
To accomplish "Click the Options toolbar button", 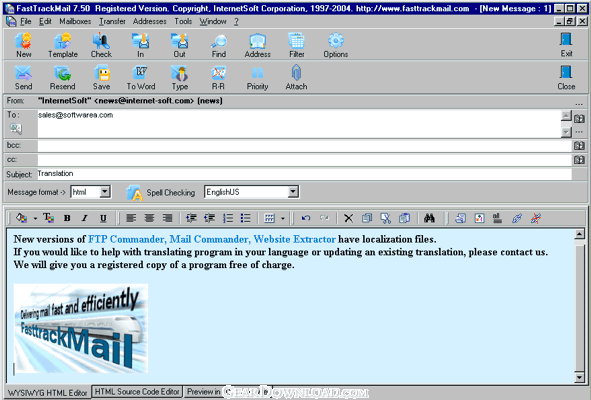I will click(335, 45).
